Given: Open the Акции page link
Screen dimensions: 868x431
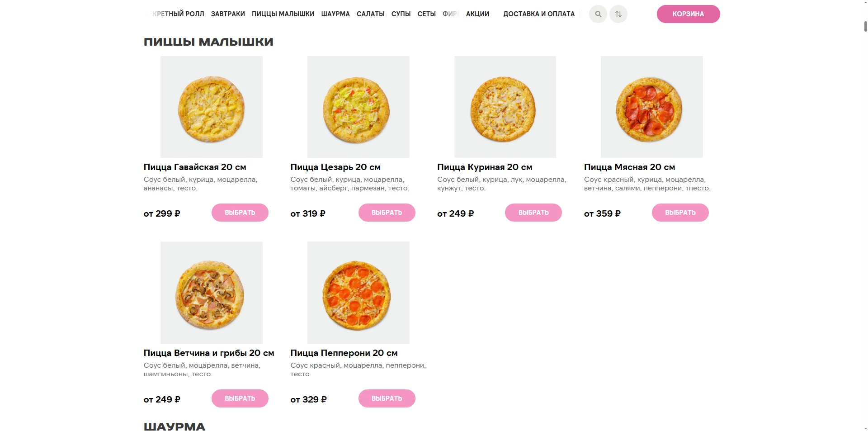Looking at the screenshot, I should click(x=477, y=14).
